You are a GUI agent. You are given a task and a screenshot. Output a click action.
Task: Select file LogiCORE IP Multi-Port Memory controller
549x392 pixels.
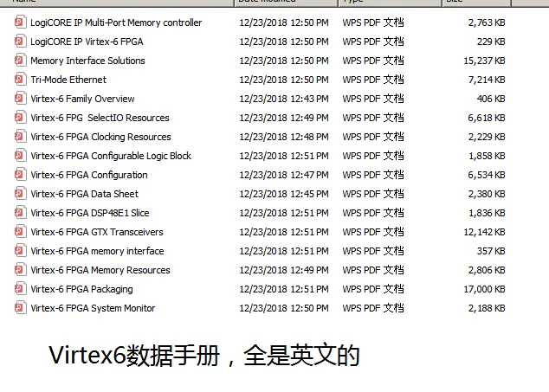click(116, 22)
